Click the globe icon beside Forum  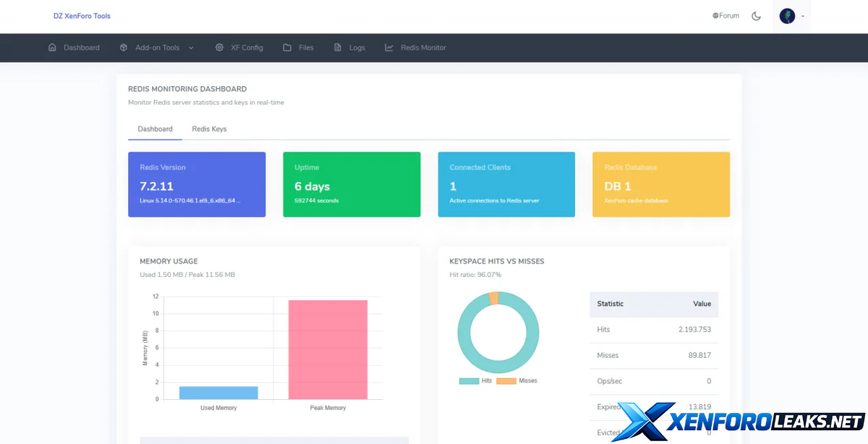coord(715,16)
